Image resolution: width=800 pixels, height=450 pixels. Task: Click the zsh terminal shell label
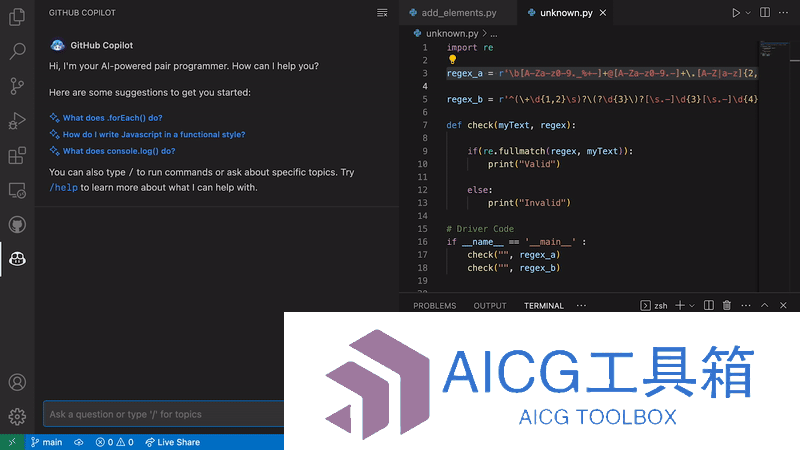pyautogui.click(x=661, y=306)
